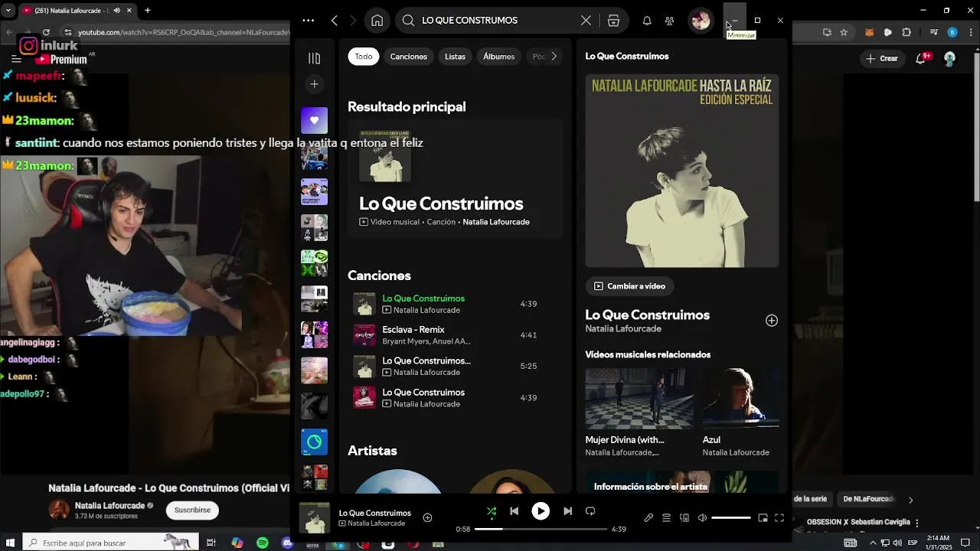This screenshot has width=980, height=551.
Task: Skip to the next track
Action: tap(567, 511)
